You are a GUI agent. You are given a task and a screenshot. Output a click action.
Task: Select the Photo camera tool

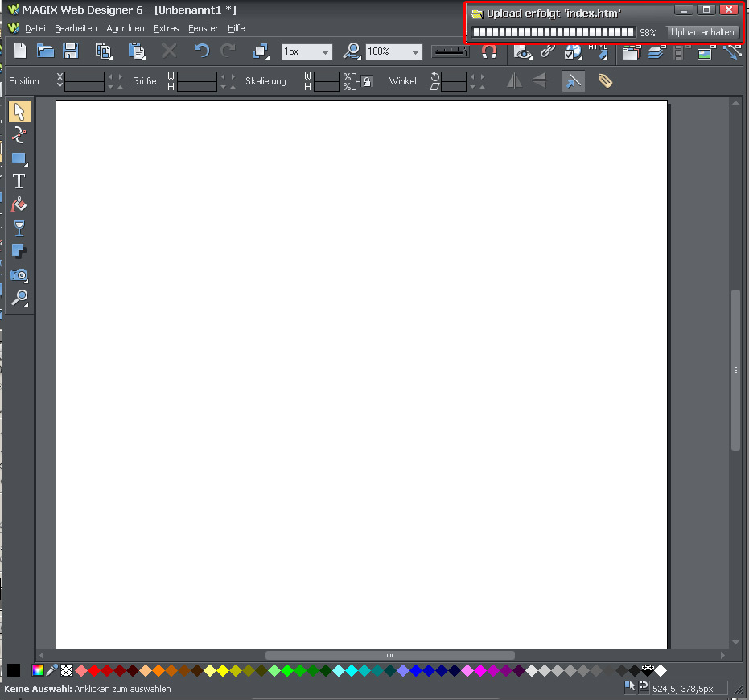(x=19, y=274)
